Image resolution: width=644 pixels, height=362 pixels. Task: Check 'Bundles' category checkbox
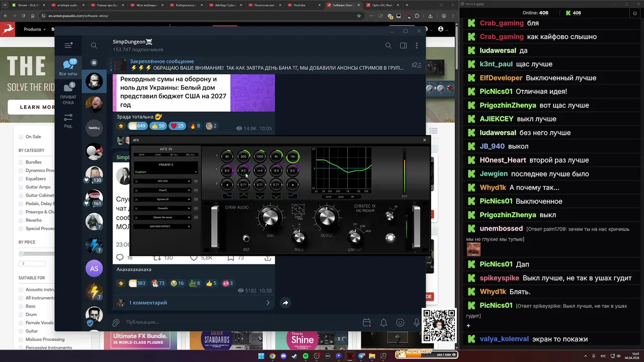click(x=21, y=162)
